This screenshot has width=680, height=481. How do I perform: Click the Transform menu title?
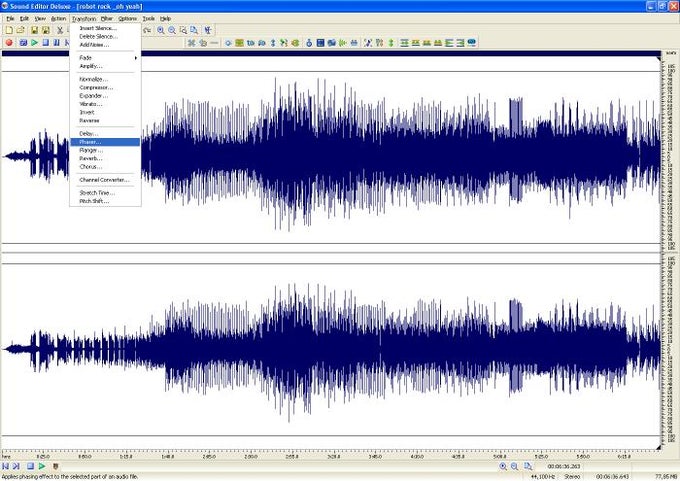coord(84,19)
